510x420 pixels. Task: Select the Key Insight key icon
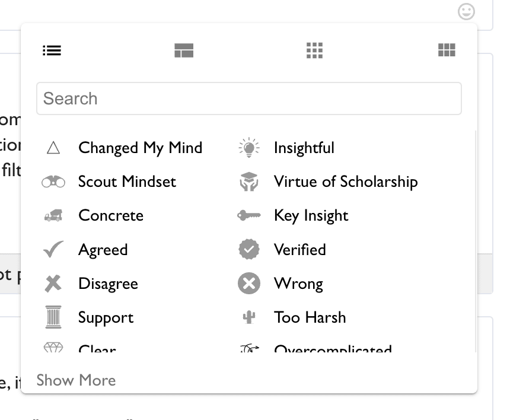pyautogui.click(x=249, y=216)
